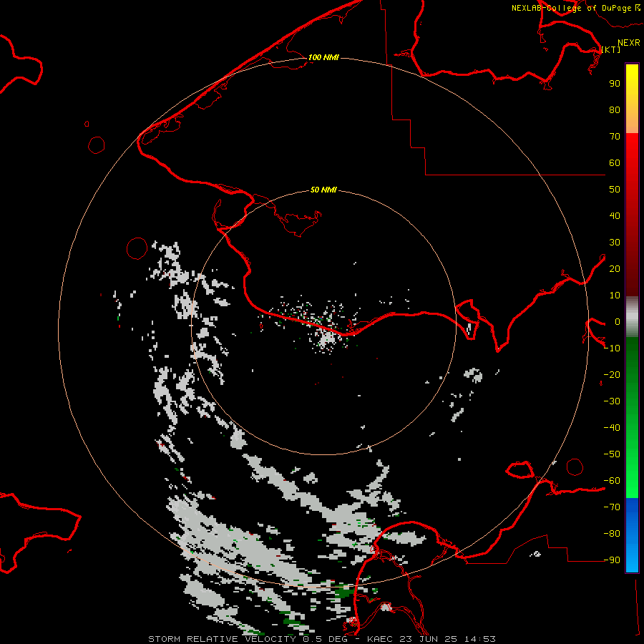This screenshot has width=644, height=644.
Task: Click the KT units label above the color scale
Action: (x=611, y=49)
